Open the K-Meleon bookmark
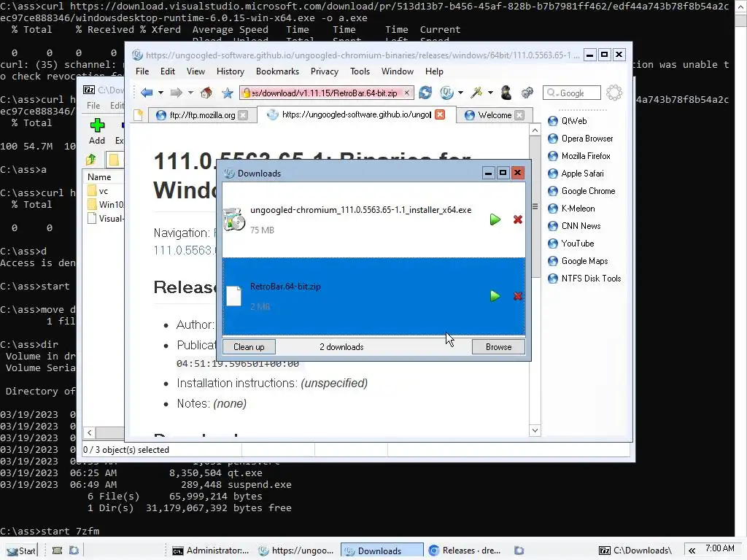The height and width of the screenshot is (560, 747). [578, 209]
